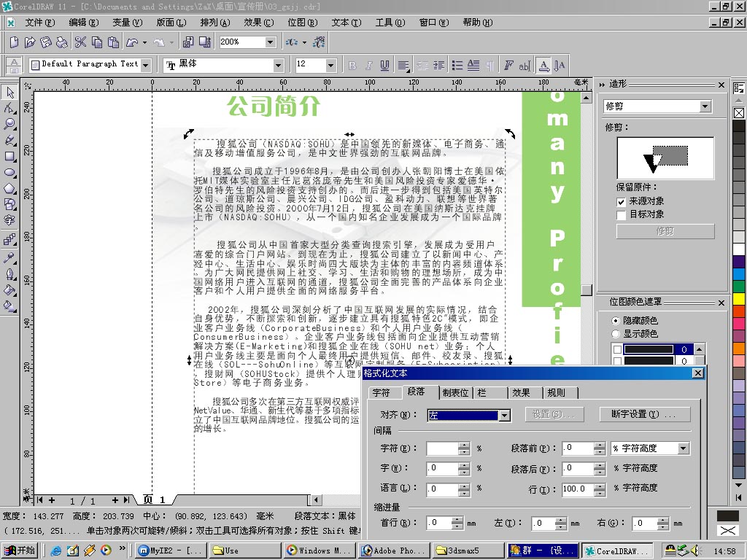Click the Copy icon in the toolbar
Image resolution: width=747 pixels, height=560 pixels.
click(x=97, y=42)
